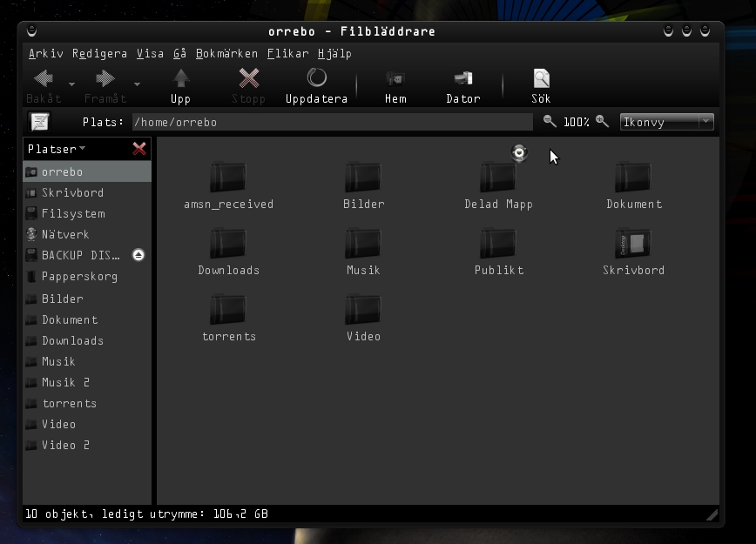Click the window resize grip corner
The width and height of the screenshot is (756, 544).
coord(712,515)
